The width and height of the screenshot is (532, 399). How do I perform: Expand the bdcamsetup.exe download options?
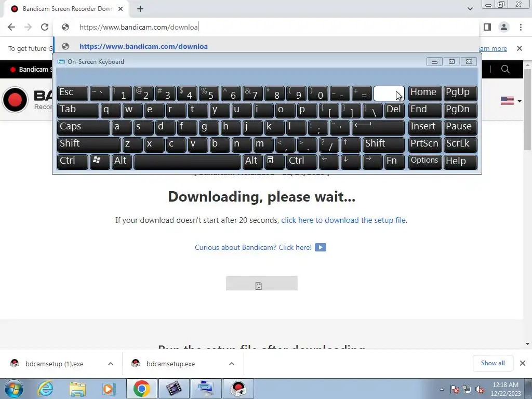coord(232,364)
